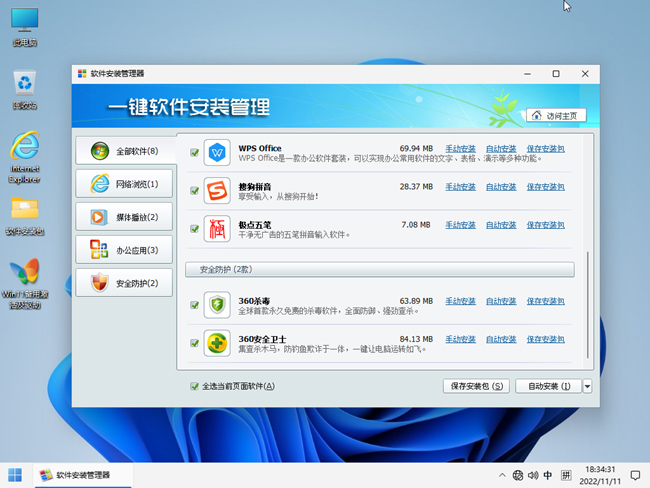Click 自动安装 link for 360安全卫士
Viewport: 650px width, 488px height.
coord(501,339)
